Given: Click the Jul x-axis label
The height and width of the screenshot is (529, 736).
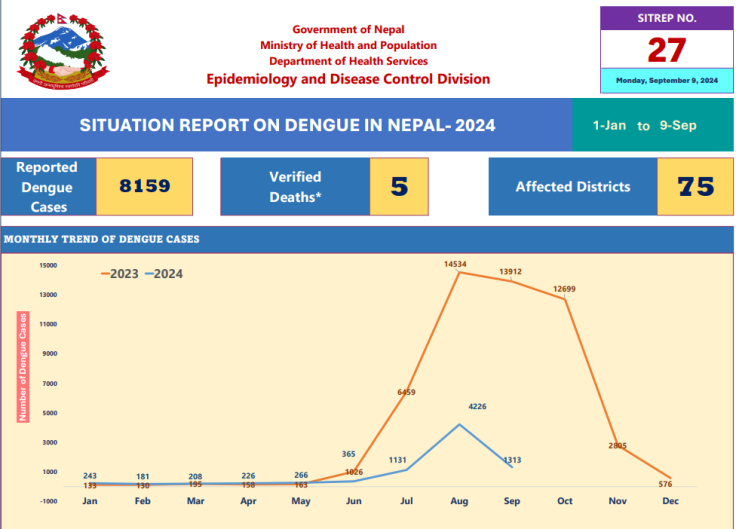Looking at the screenshot, I should pos(406,501).
